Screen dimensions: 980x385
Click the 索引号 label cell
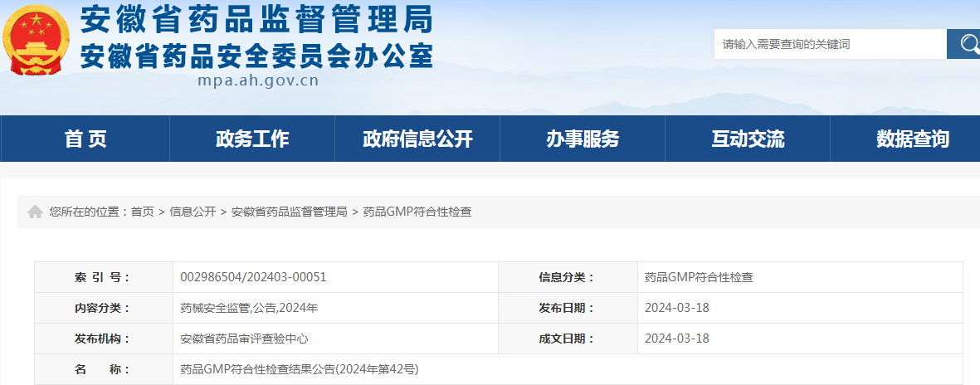pos(104,277)
